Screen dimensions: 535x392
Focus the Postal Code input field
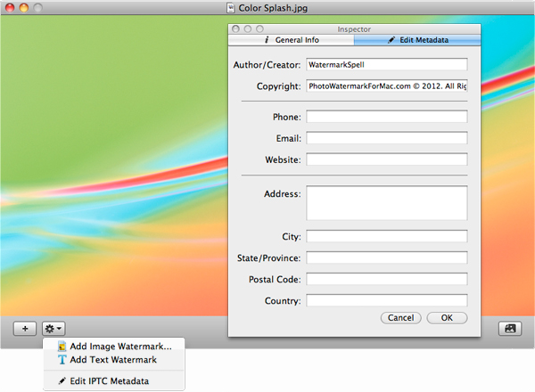(x=387, y=279)
